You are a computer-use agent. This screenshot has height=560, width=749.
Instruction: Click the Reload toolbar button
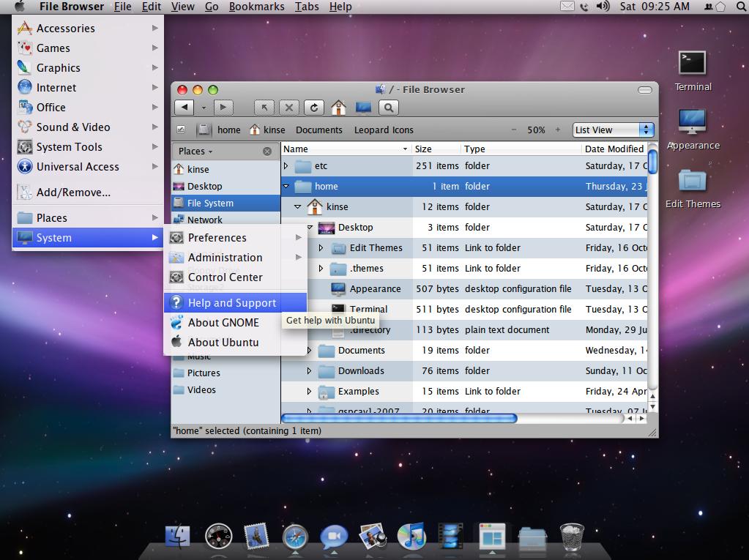[314, 108]
